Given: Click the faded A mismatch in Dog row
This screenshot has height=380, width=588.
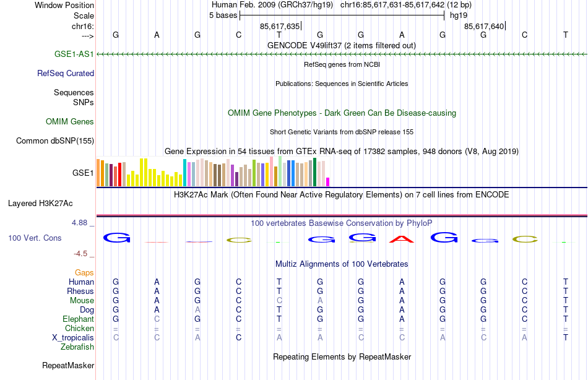Looking at the screenshot, I should tap(197, 310).
